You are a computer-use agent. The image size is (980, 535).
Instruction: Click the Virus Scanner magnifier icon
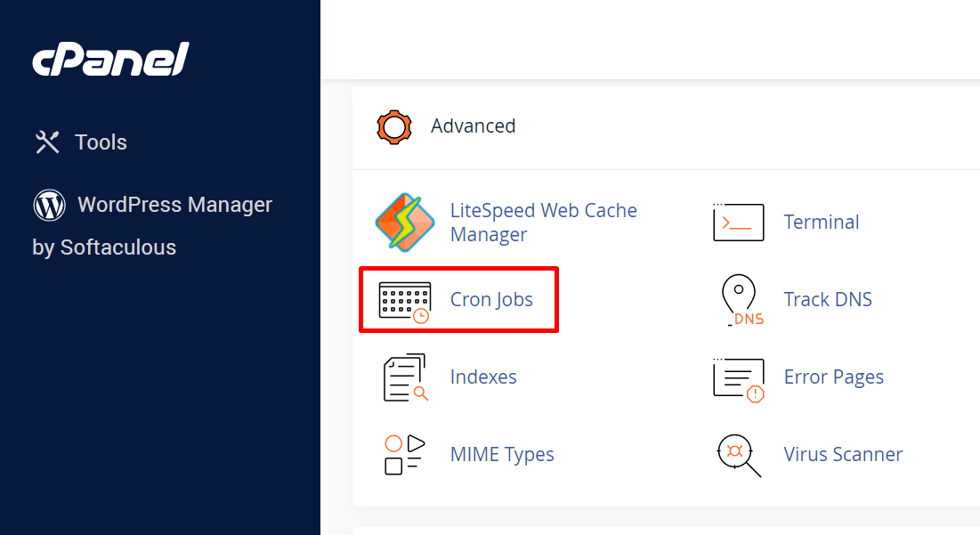[739, 456]
